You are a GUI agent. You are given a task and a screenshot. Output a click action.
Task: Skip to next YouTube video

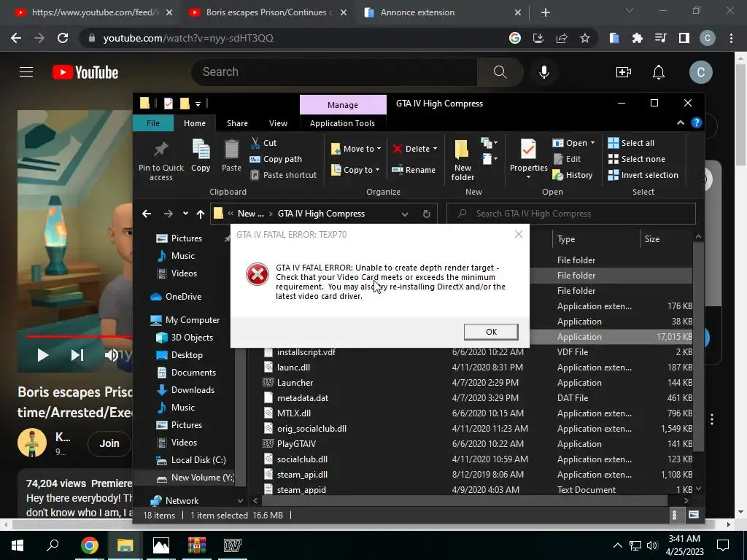click(x=77, y=355)
